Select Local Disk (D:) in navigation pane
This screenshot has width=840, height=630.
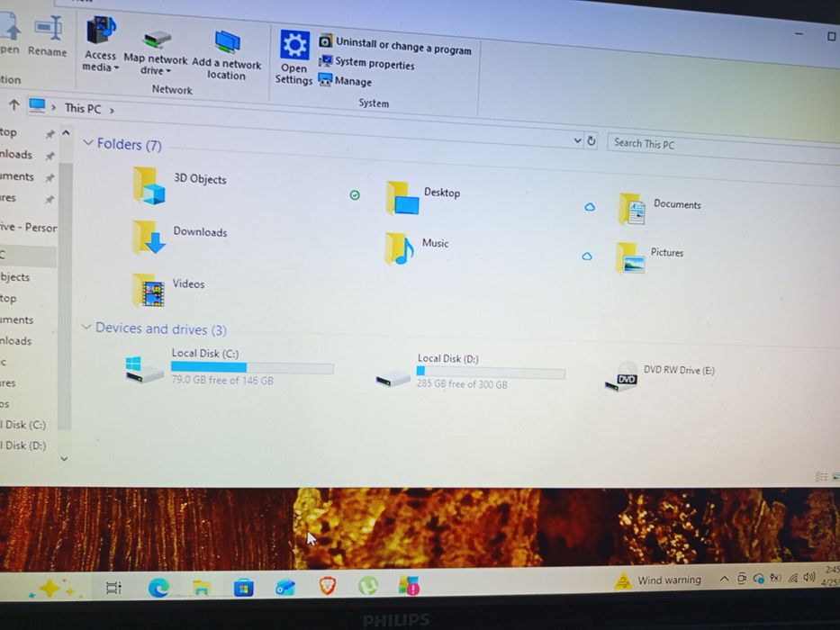point(23,445)
